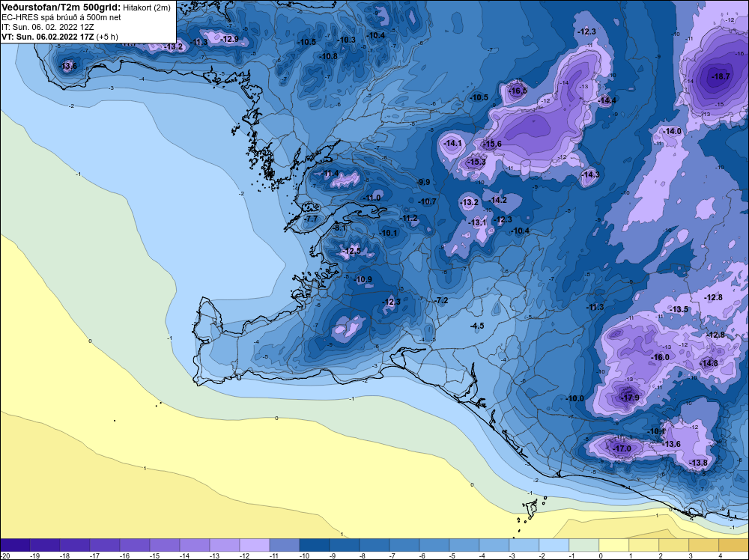
Task: Select the -12.9 temperature value
Action: pyautogui.click(x=228, y=39)
